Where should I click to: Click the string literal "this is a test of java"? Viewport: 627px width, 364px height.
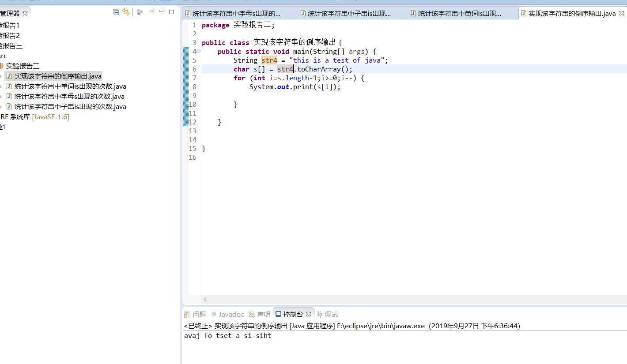(x=337, y=60)
